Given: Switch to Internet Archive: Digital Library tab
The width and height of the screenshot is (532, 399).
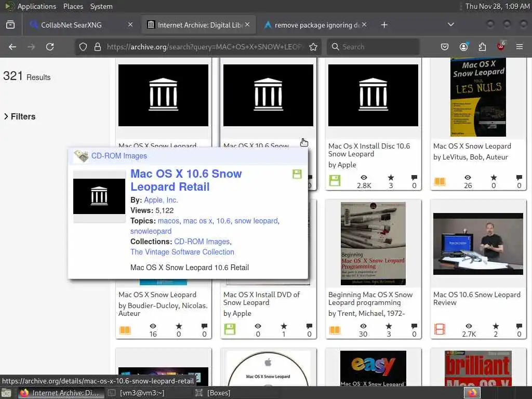Looking at the screenshot, I should point(199,25).
